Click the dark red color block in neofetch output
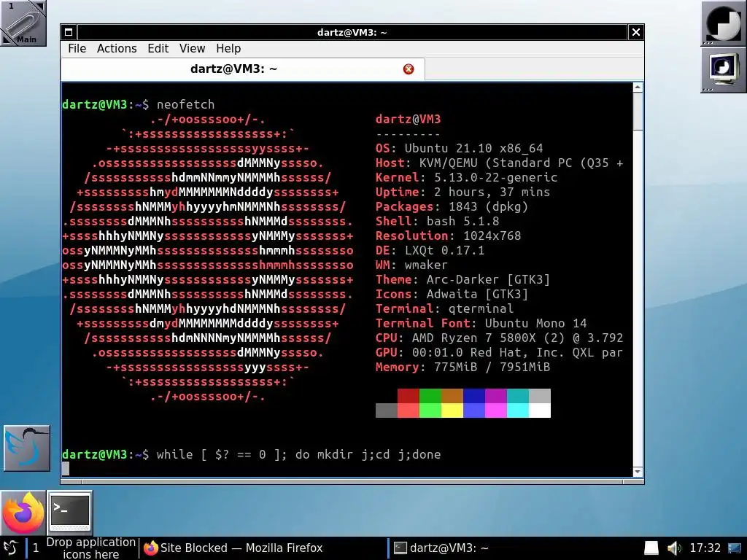Screen dimensions: 747x560 (409, 396)
